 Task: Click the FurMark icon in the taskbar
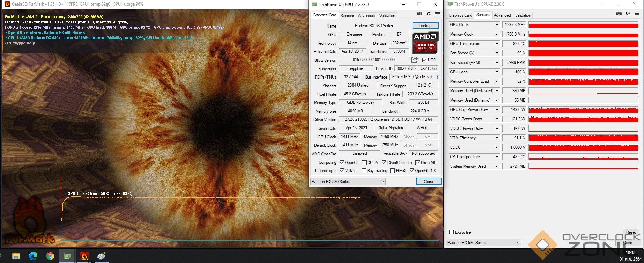point(84,256)
